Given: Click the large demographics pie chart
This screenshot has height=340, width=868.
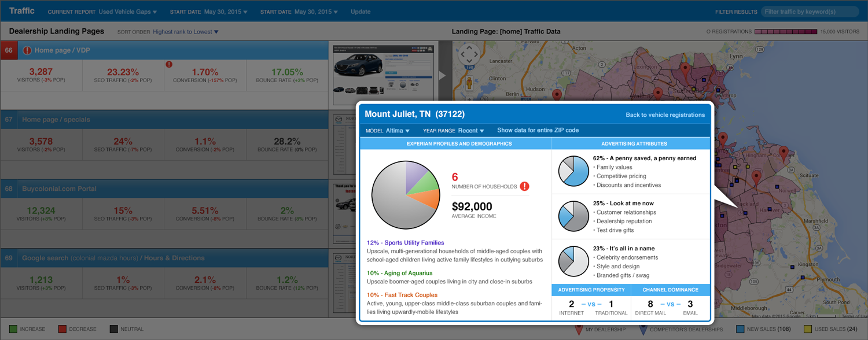Looking at the screenshot, I should coord(406,195).
